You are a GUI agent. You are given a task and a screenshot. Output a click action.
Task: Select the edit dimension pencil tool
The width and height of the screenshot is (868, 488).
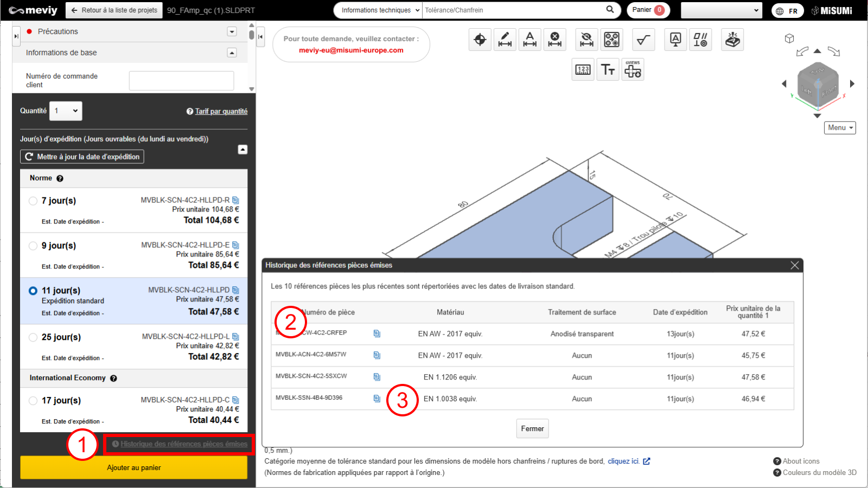pyautogui.click(x=505, y=40)
